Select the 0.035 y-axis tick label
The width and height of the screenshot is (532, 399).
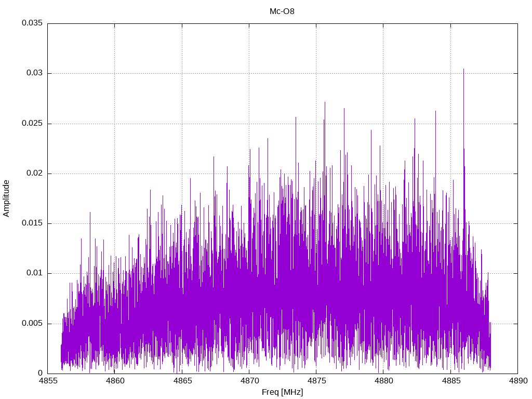click(32, 23)
